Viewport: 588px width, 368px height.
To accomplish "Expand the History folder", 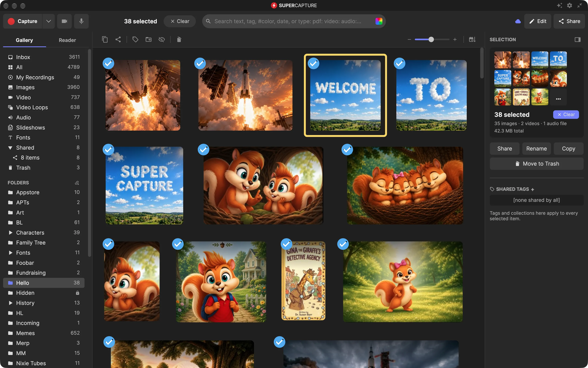I will click(x=10, y=303).
